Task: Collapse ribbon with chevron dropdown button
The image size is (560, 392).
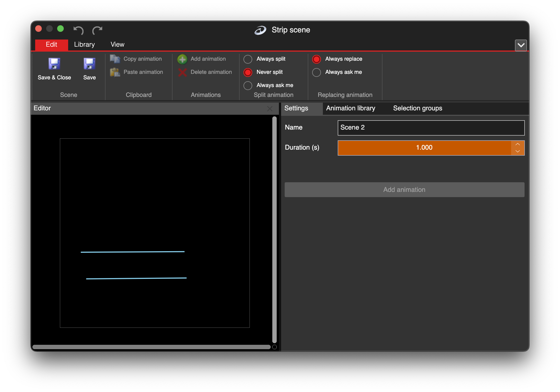Action: click(x=521, y=45)
